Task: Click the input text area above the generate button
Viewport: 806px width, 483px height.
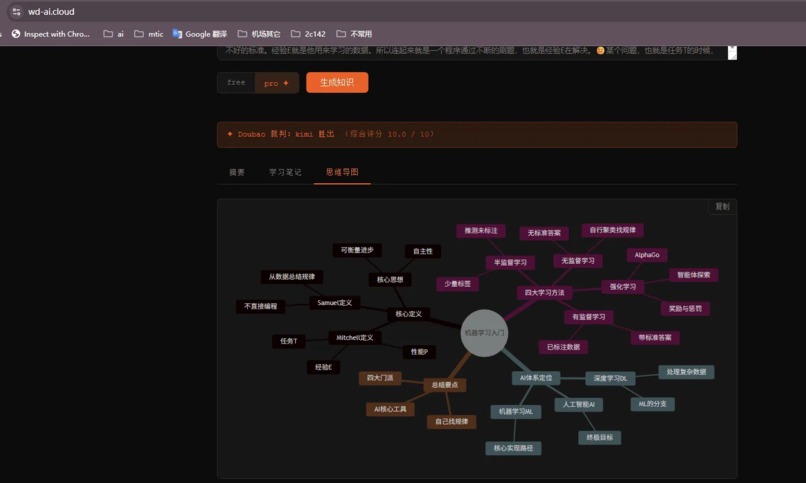Action: [x=477, y=52]
